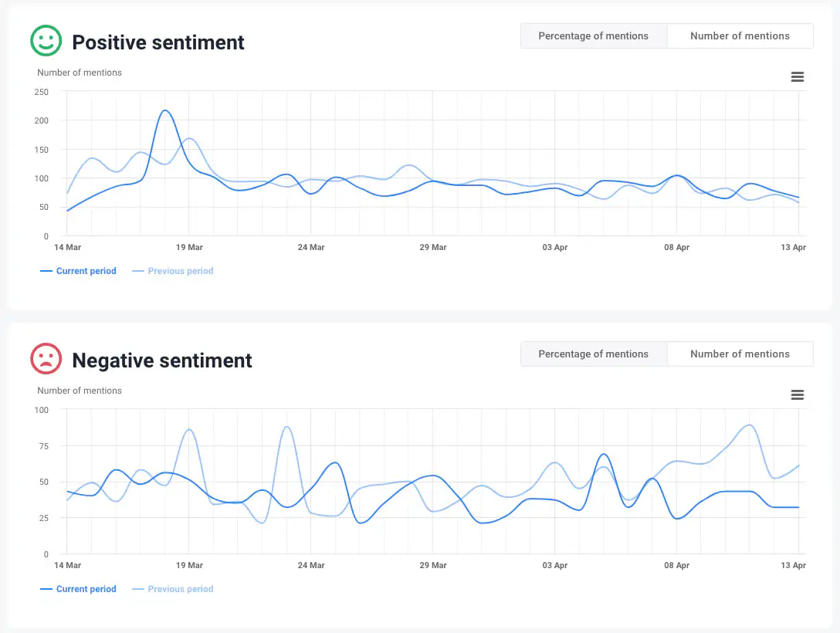
Task: Click the 08 Apr label on Negative chart
Action: pyautogui.click(x=676, y=566)
